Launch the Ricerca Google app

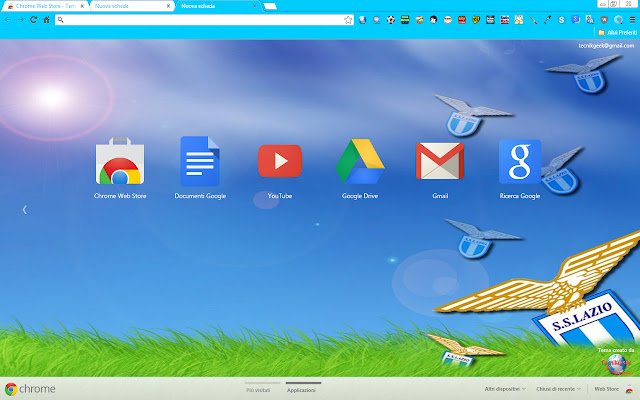click(520, 162)
